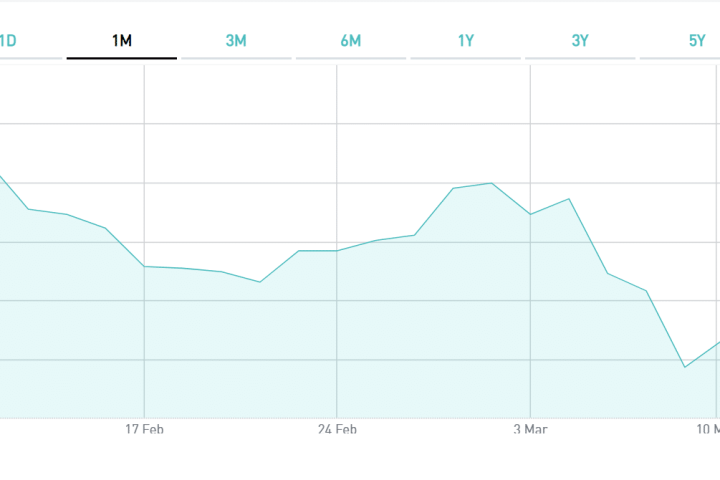The image size is (720, 480).
Task: Select the 1M time range tab
Action: (122, 41)
